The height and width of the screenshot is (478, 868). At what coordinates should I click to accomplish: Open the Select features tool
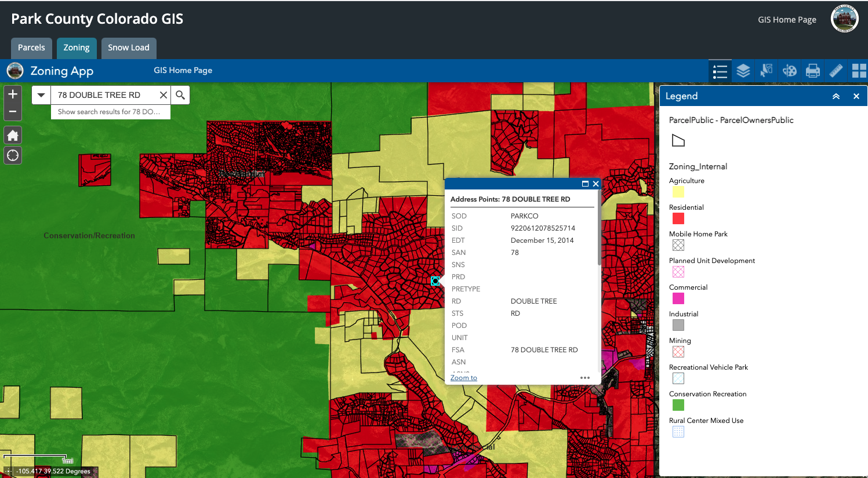(767, 71)
